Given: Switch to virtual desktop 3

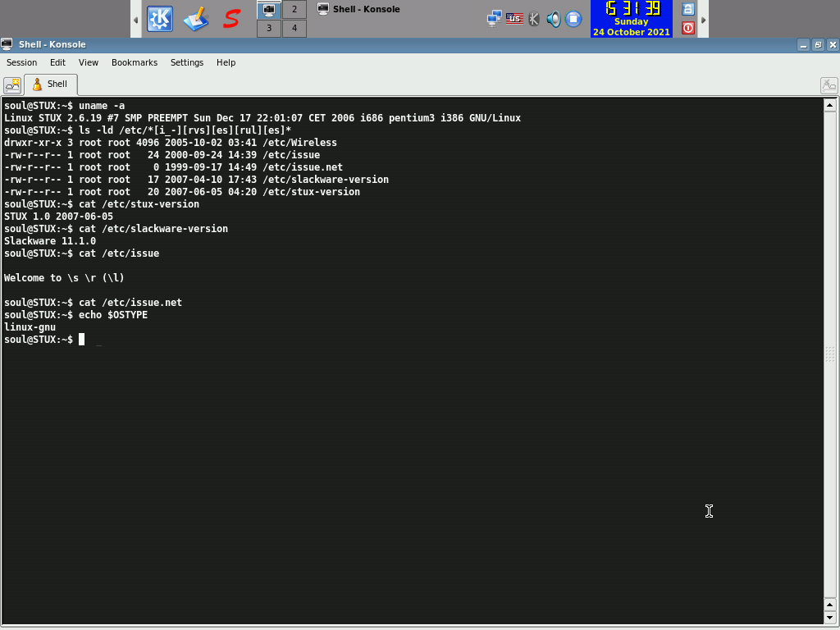Looking at the screenshot, I should 269,29.
